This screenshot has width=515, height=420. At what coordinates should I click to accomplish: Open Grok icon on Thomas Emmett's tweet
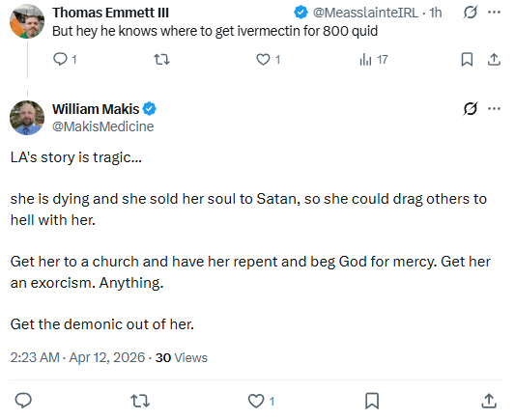tap(471, 13)
